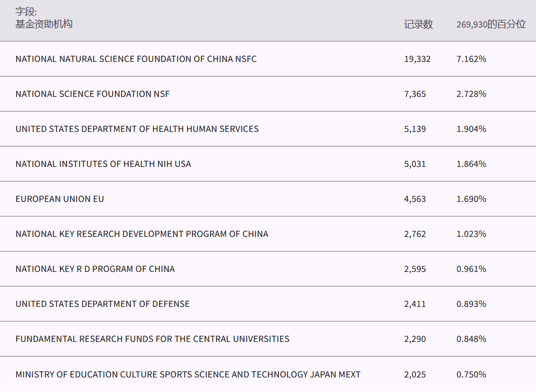Image resolution: width=536 pixels, height=392 pixels.
Task: Click the 7,365 record count
Action: pos(415,94)
